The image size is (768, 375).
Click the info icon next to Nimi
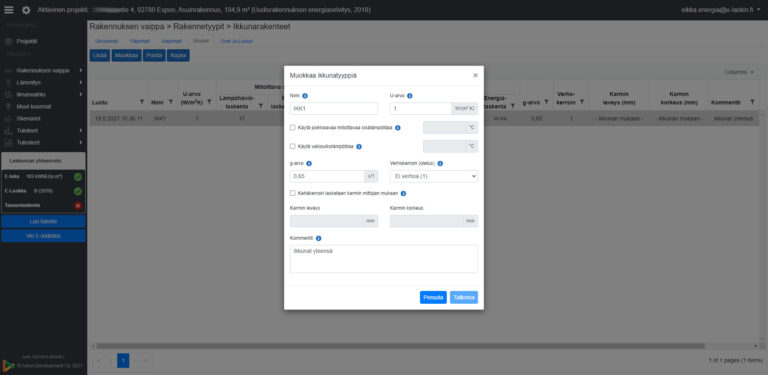pos(305,96)
